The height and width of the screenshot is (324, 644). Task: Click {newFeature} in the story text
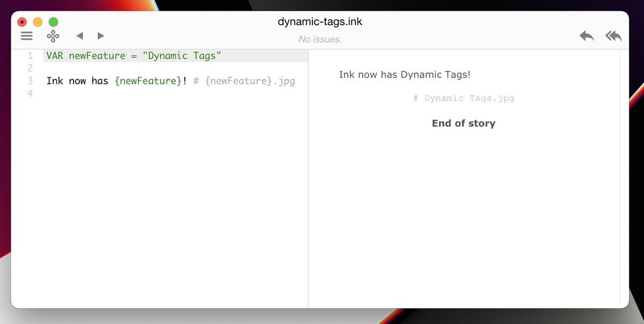pos(148,81)
